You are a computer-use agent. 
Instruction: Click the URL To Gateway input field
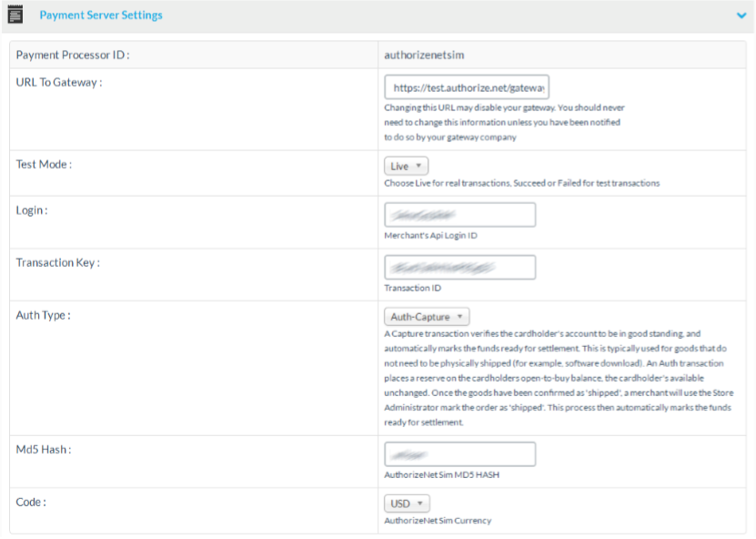467,86
